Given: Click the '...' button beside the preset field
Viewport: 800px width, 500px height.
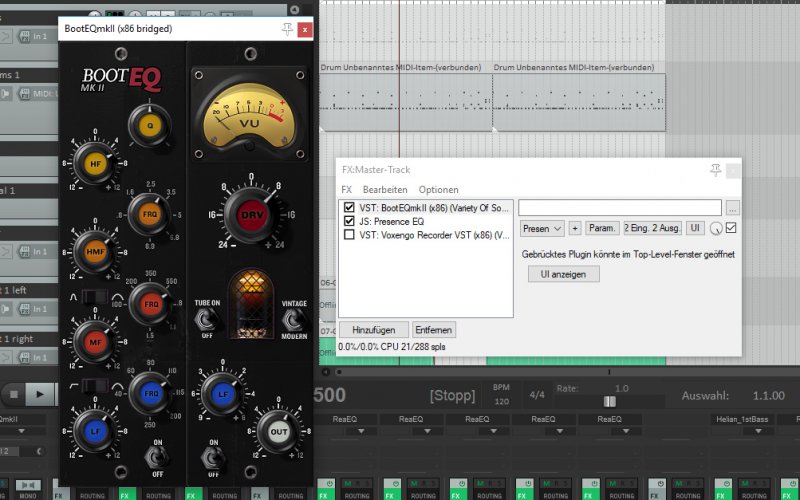Looking at the screenshot, I should tap(732, 208).
